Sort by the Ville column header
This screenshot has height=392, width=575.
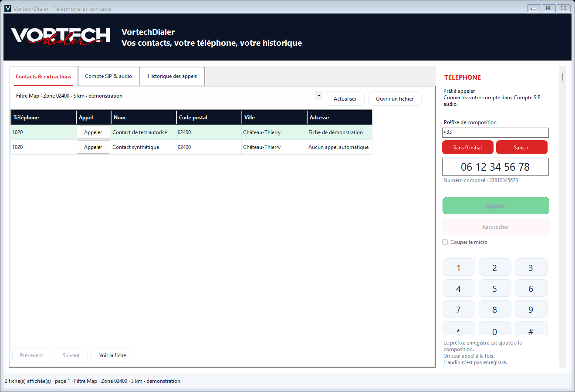(274, 118)
